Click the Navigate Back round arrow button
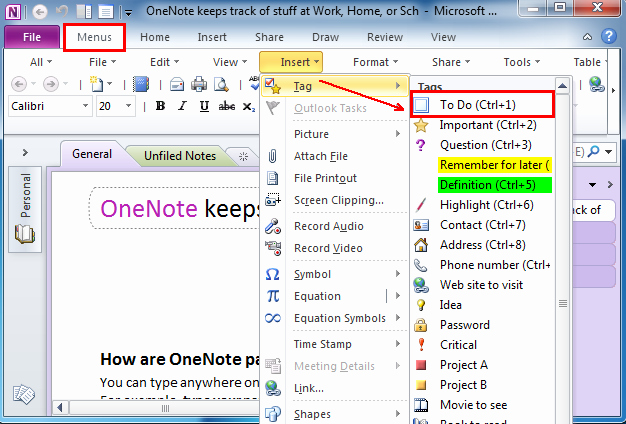 (18, 84)
